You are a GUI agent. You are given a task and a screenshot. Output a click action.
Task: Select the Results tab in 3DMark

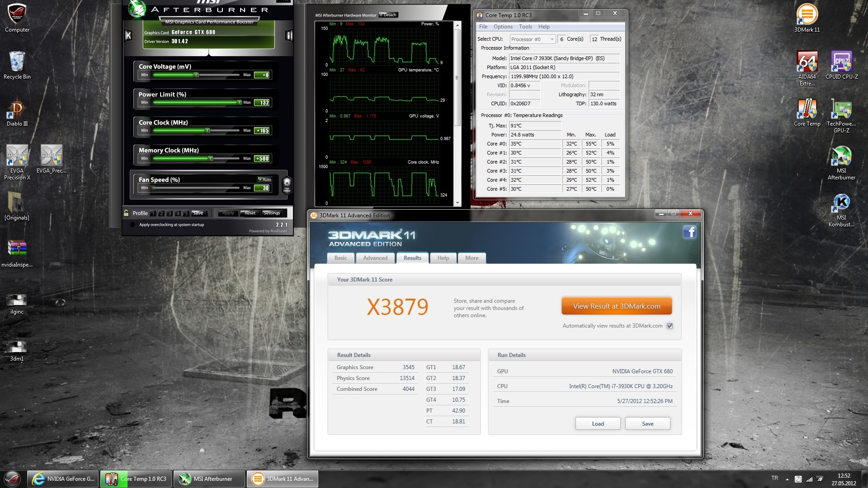tap(412, 258)
